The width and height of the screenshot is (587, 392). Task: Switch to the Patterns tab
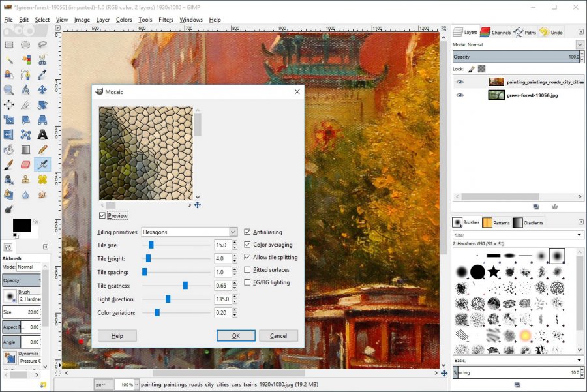[496, 222]
